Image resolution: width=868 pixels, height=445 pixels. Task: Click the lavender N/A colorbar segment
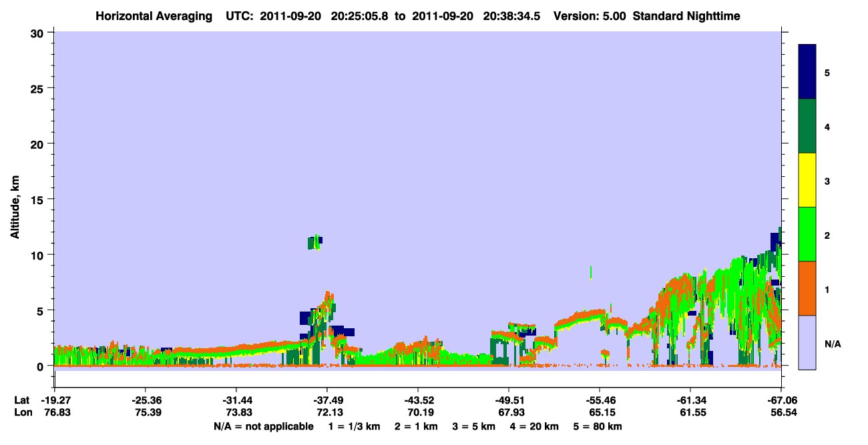(807, 342)
